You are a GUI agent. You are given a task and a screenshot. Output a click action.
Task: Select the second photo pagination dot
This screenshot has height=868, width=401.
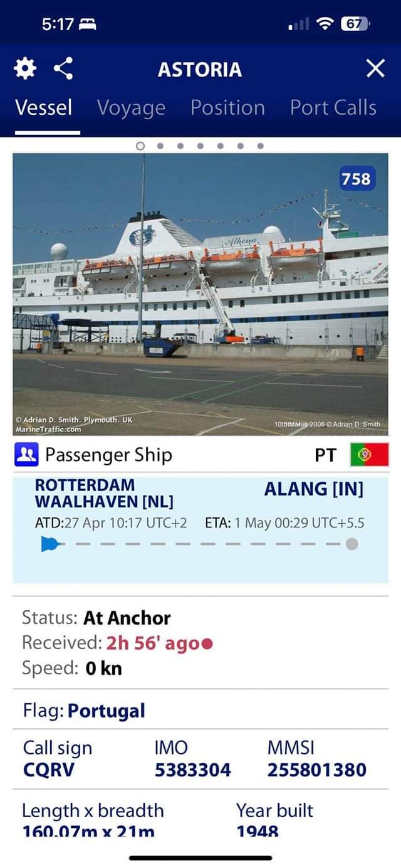pyautogui.click(x=160, y=146)
